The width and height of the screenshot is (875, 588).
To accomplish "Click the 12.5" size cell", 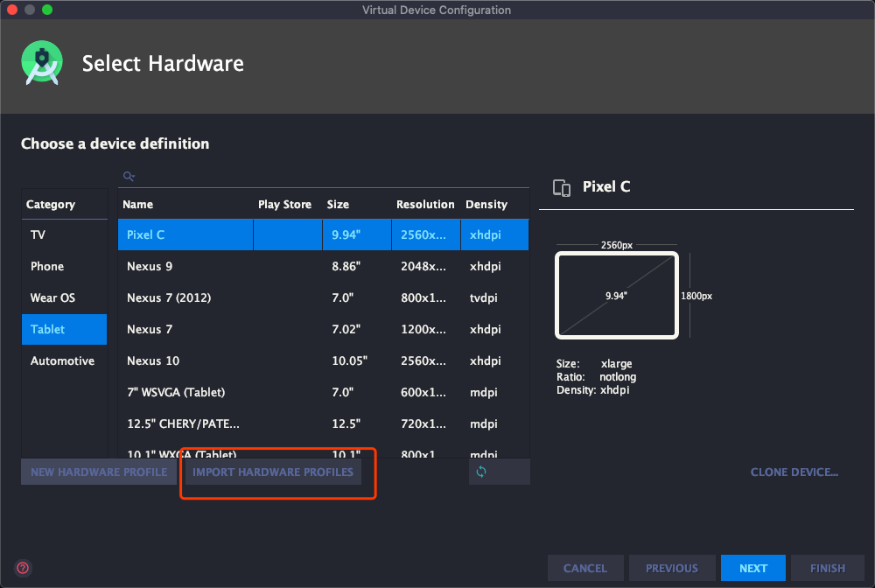I will click(x=357, y=424).
